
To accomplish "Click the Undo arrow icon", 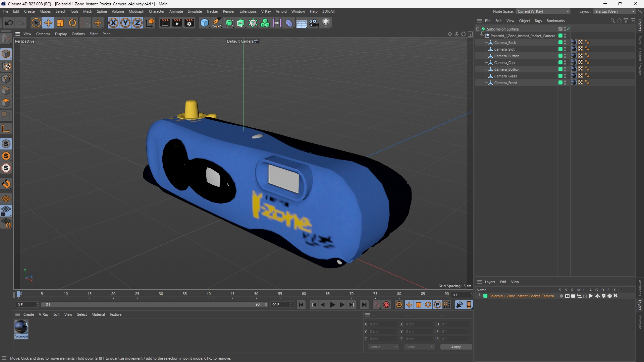I will click(x=9, y=23).
